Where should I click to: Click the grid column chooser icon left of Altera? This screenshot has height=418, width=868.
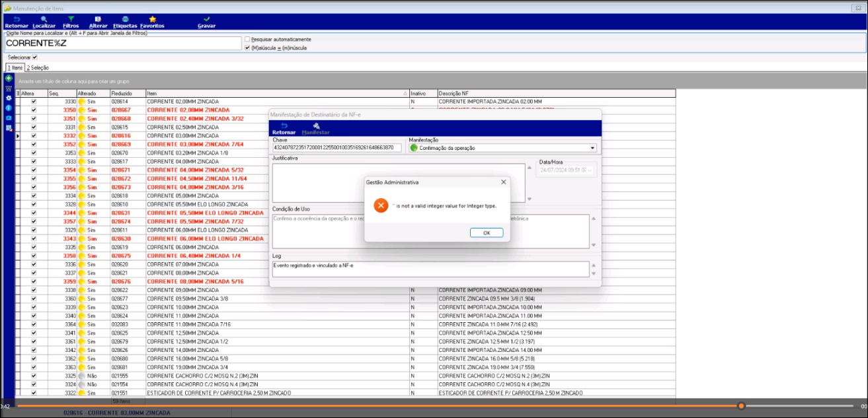tap(18, 94)
